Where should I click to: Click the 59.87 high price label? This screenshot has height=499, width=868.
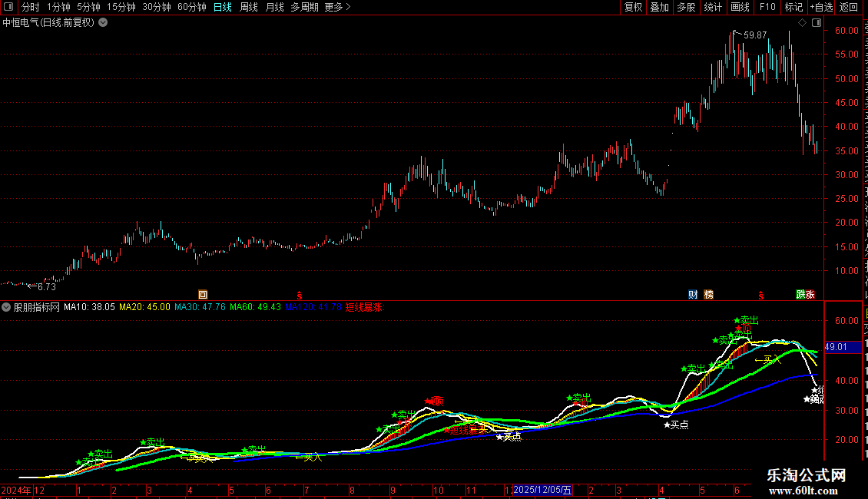755,35
